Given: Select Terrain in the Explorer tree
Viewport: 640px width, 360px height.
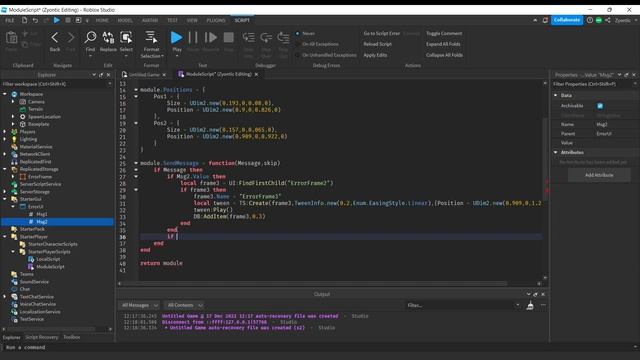Looking at the screenshot, I should tap(36, 109).
